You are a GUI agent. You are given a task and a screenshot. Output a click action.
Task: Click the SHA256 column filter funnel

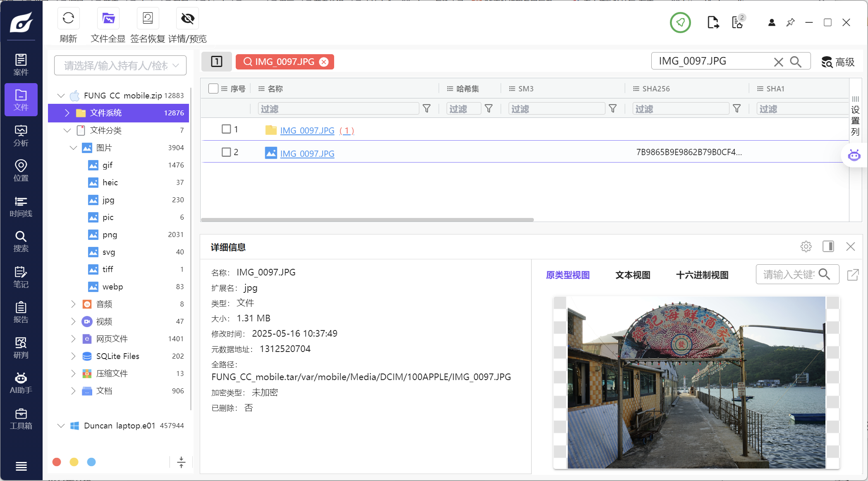[736, 109]
